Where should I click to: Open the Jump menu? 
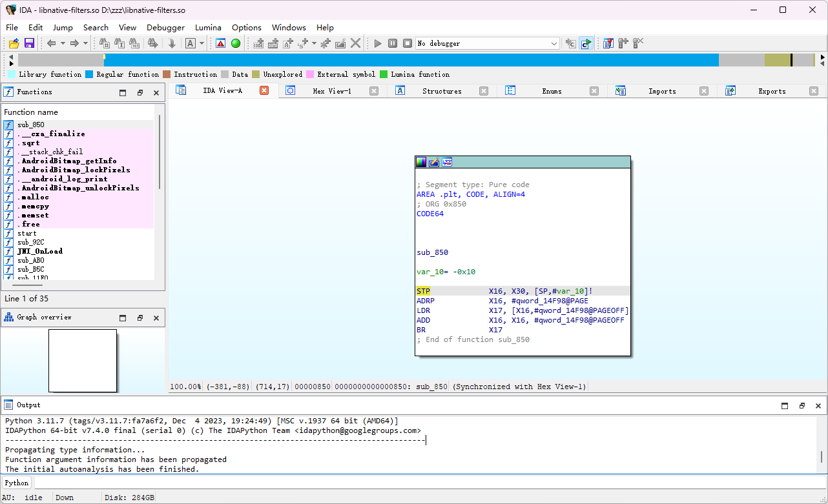pos(63,27)
